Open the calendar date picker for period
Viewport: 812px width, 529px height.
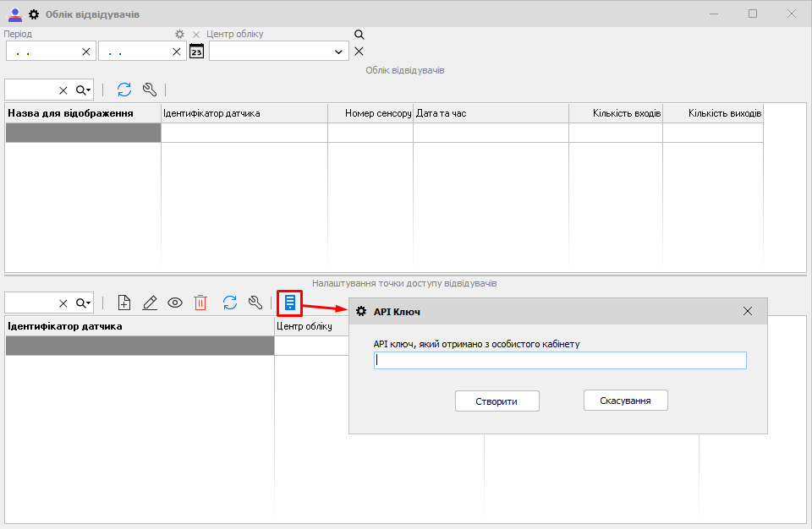pos(196,52)
